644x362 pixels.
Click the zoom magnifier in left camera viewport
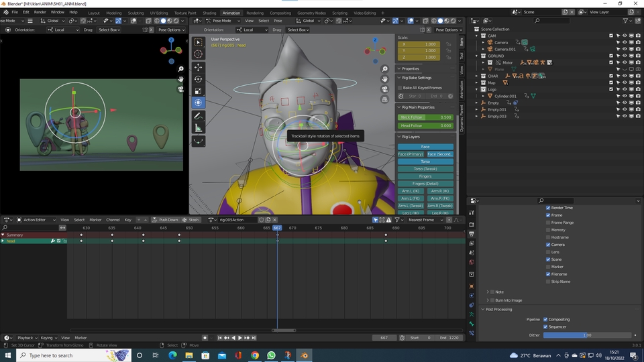[180, 69]
